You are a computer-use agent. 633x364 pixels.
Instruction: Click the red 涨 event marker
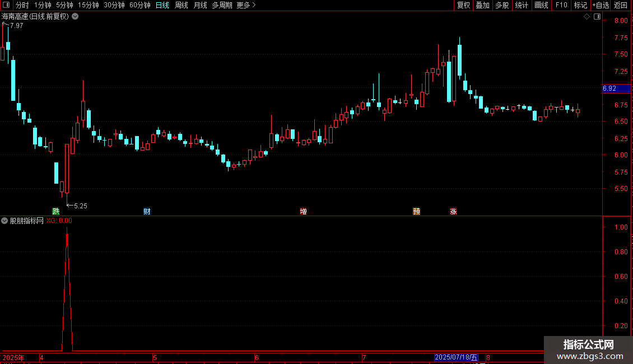pos(453,212)
